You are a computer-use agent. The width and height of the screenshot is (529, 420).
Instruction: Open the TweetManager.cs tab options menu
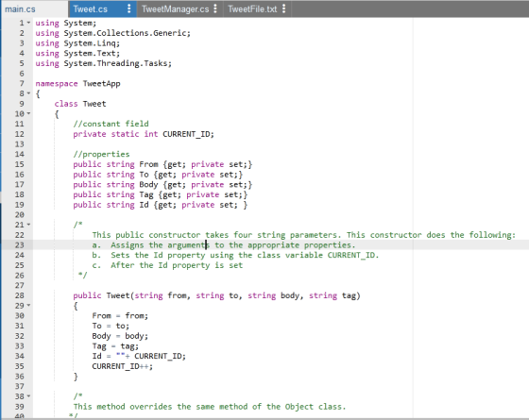pyautogui.click(x=215, y=8)
